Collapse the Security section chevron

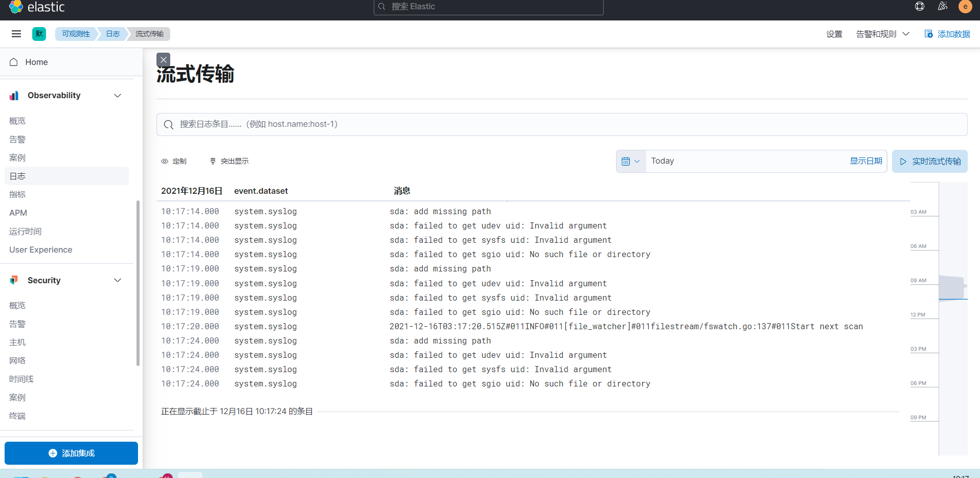pos(118,280)
